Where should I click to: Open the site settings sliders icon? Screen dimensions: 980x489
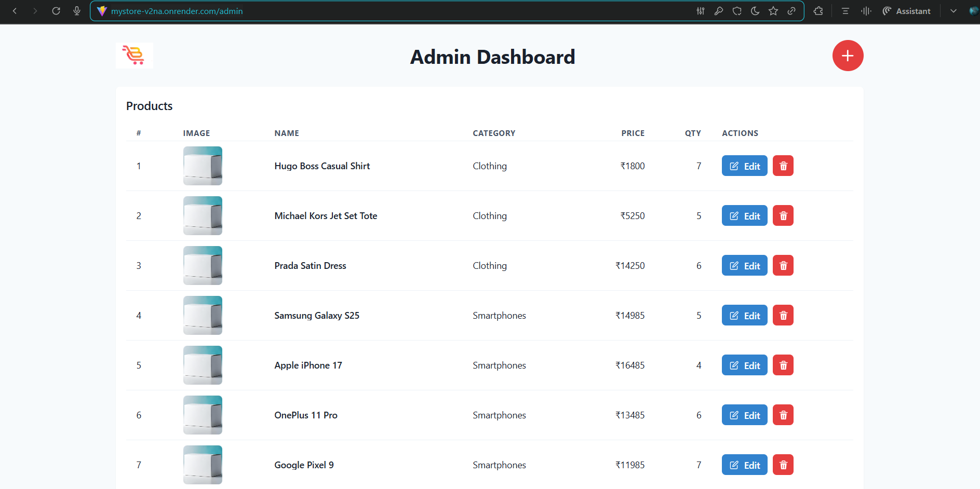701,11
